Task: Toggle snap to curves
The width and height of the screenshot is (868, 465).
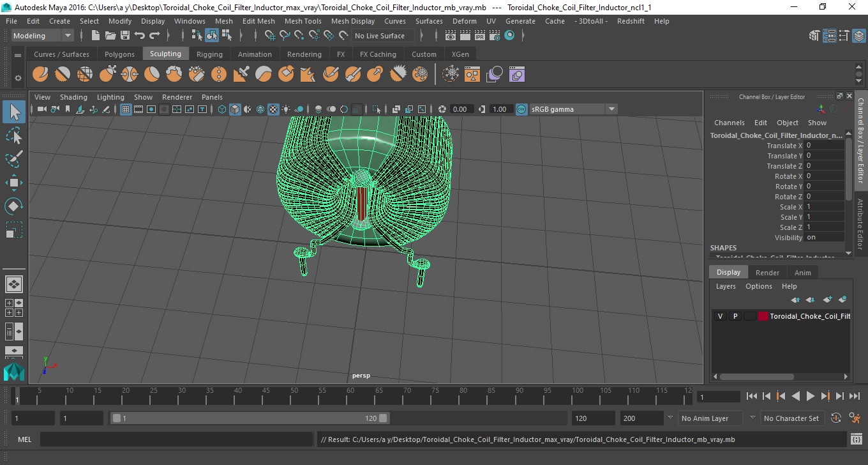Action: tap(285, 36)
